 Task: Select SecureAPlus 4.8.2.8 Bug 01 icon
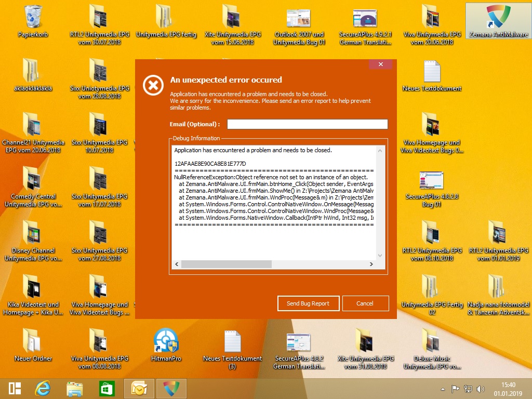[432, 189]
